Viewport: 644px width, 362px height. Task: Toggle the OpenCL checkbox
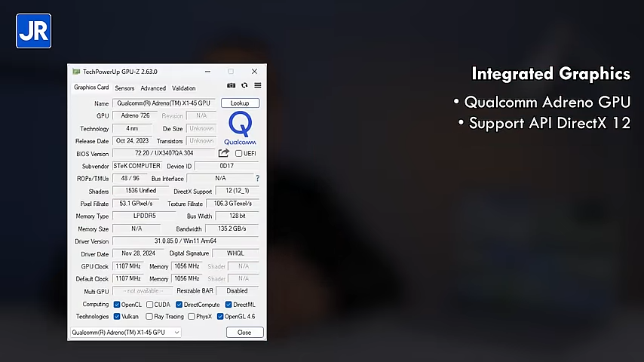[x=117, y=305]
